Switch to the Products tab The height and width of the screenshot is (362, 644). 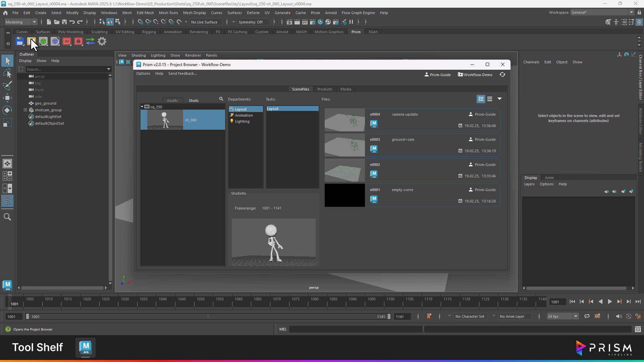[x=324, y=89]
